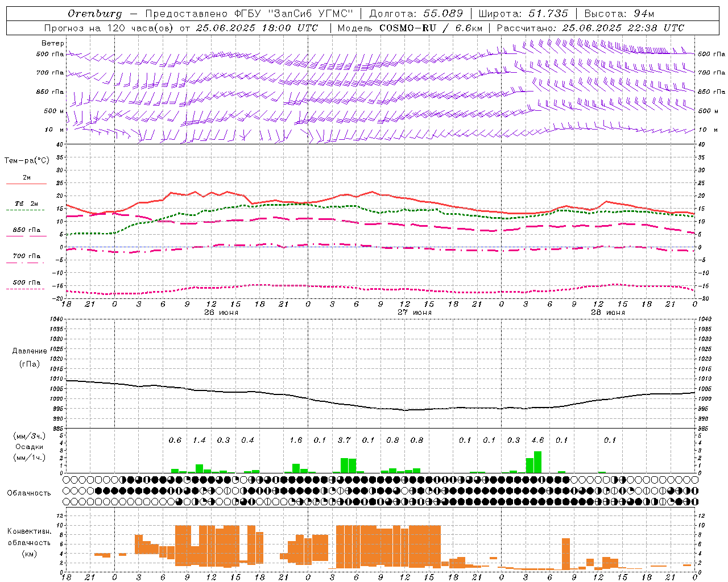Click the Orenburg station name in header
The height and width of the screenshot is (582, 728).
95,14
